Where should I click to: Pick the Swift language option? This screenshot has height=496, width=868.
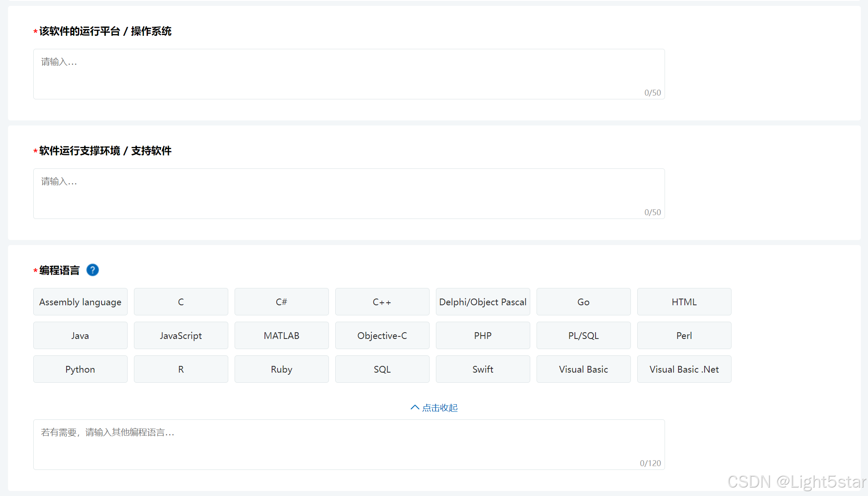pyautogui.click(x=483, y=369)
